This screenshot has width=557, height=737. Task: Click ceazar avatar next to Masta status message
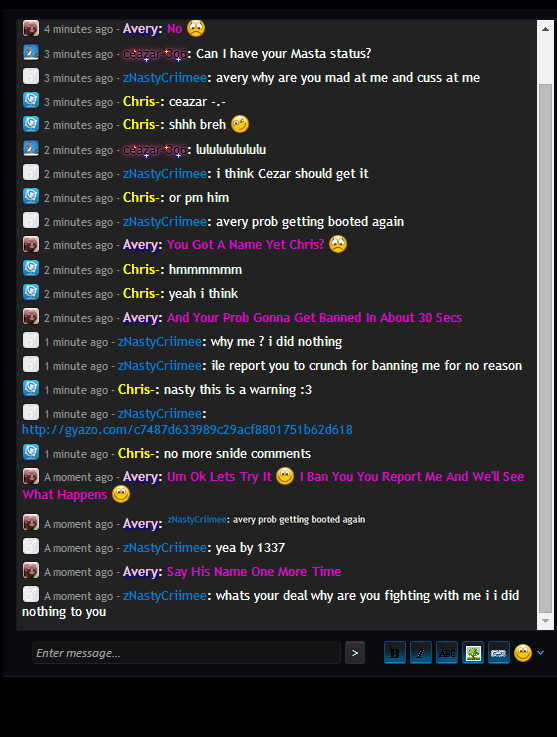(x=31, y=53)
